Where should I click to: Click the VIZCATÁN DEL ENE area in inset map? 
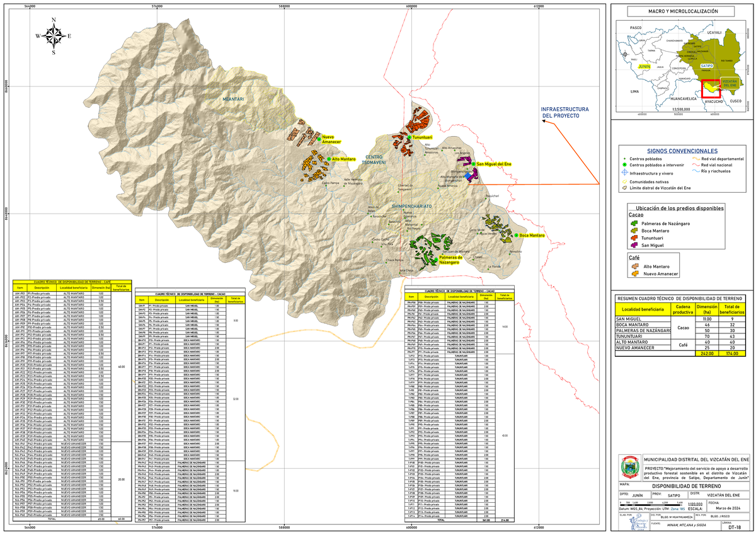tap(711, 88)
